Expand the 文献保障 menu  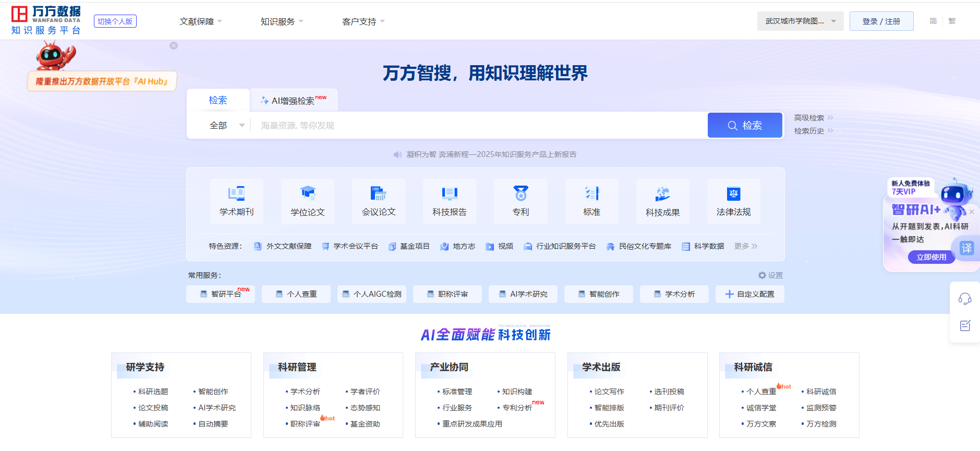click(201, 21)
